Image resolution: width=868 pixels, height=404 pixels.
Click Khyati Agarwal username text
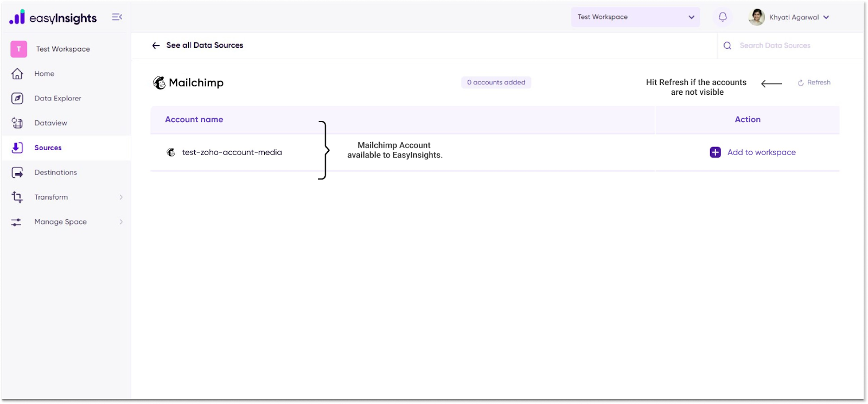pyautogui.click(x=794, y=17)
